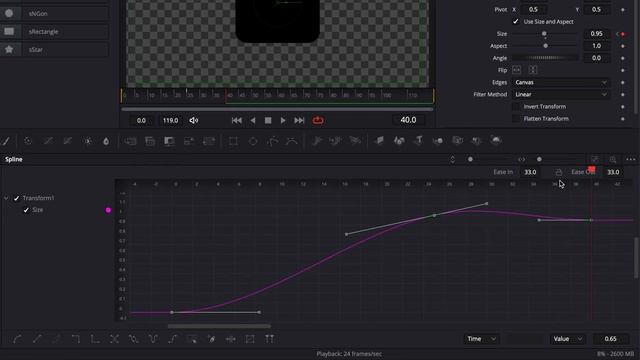The height and width of the screenshot is (360, 640).
Task: Stop playback
Action: [268, 120]
